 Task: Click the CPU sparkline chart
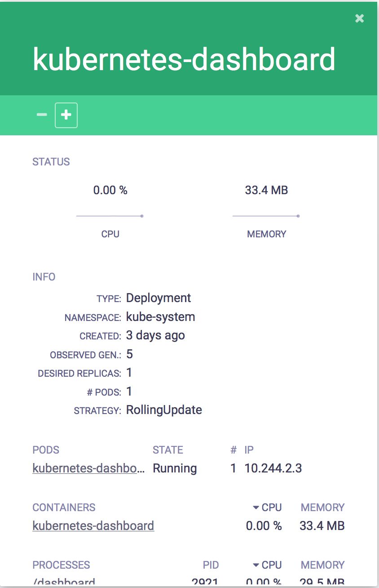[110, 216]
